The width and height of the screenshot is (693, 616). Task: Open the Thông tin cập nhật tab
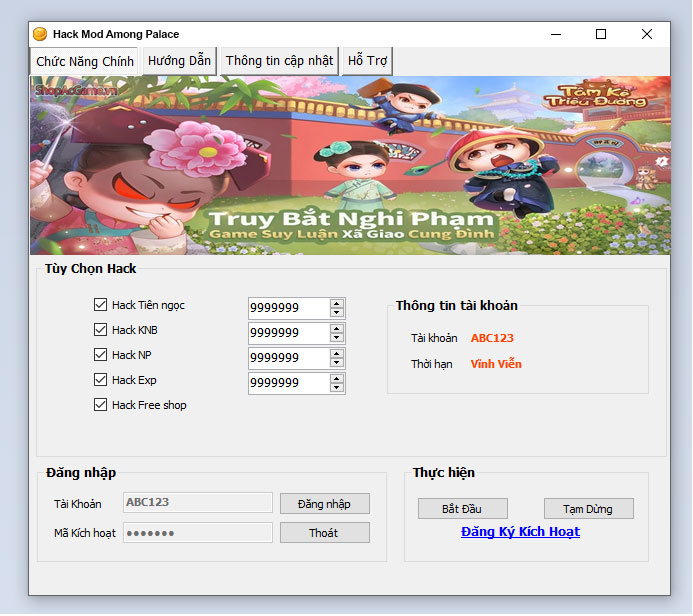point(279,61)
